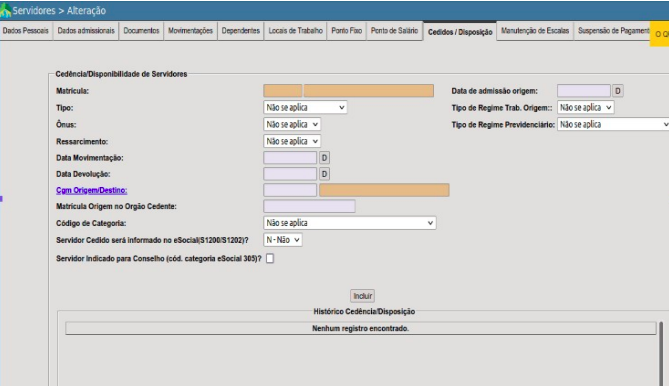669x386 pixels.
Task: Open the Movimentações tab
Action: [190, 31]
